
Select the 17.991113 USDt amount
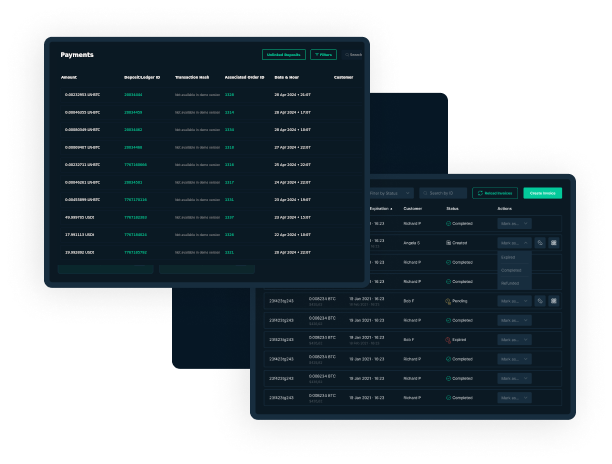[x=80, y=235]
